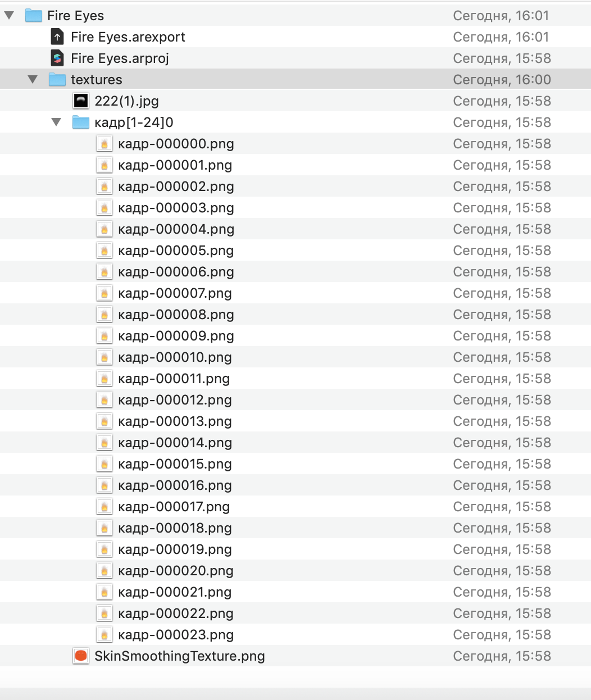This screenshot has width=591, height=700.
Task: Click the кадр-000011.png flame icon
Action: tap(104, 379)
